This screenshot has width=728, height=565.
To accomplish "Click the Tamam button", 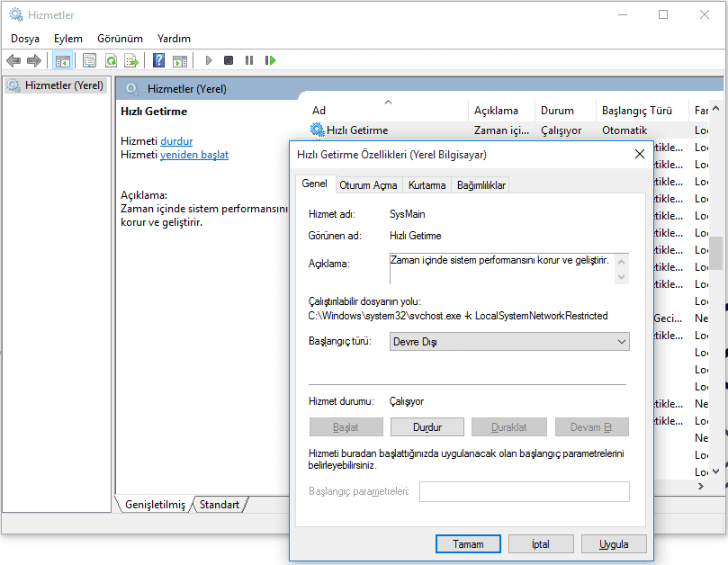I will pyautogui.click(x=468, y=544).
